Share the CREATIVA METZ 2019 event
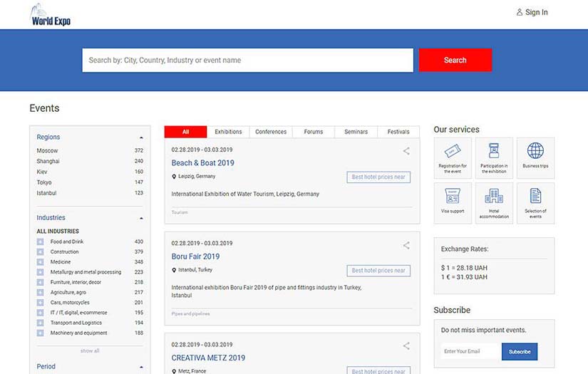Image resolution: width=588 pixels, height=374 pixels. [x=406, y=346]
